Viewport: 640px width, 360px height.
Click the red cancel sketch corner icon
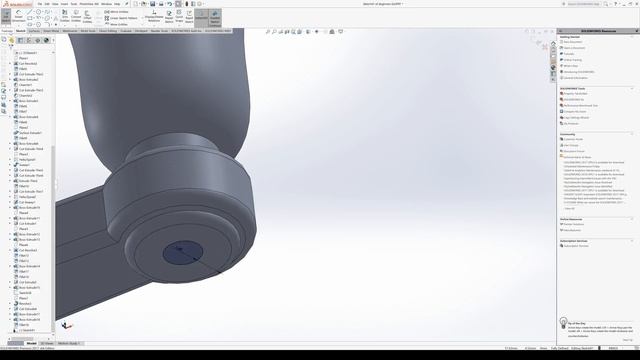click(544, 47)
